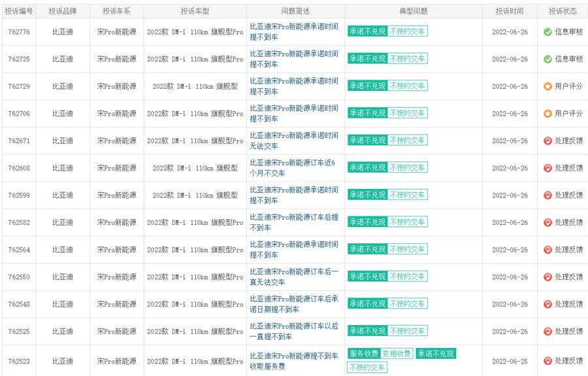Click the 问题简述 column header
This screenshot has height=376, width=588.
(295, 11)
